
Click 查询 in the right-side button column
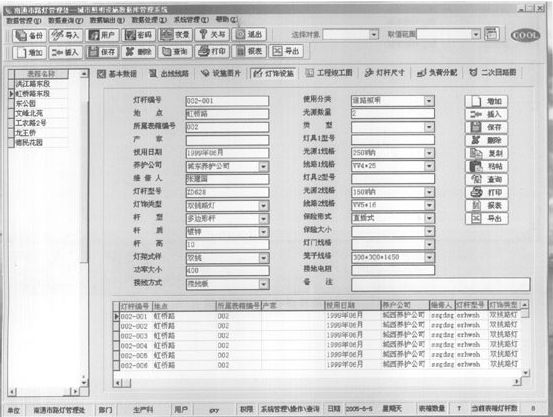tap(486, 180)
